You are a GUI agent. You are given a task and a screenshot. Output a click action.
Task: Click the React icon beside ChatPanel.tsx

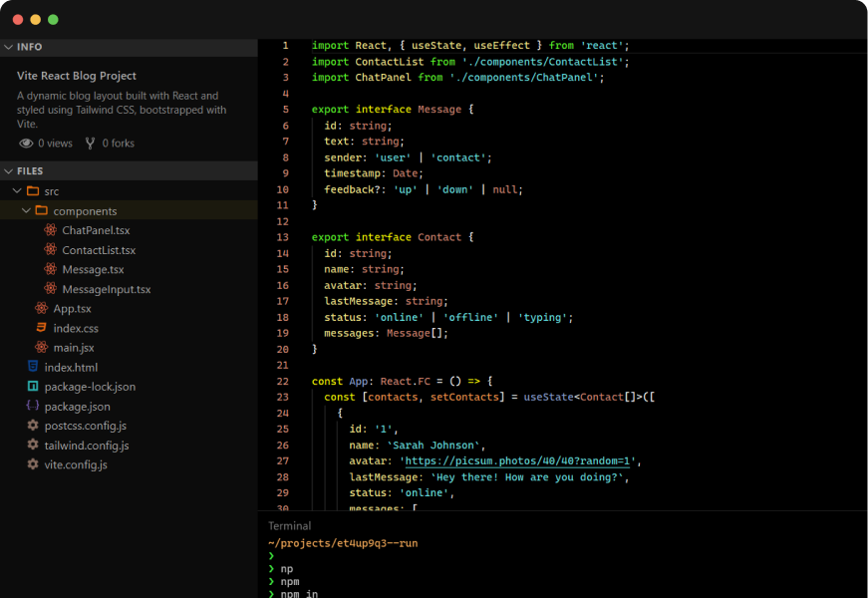[x=51, y=230]
